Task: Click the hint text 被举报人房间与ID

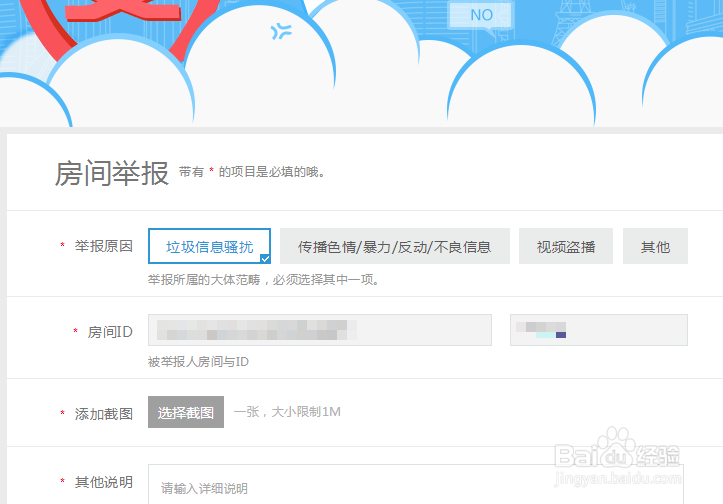Action: pyautogui.click(x=198, y=362)
